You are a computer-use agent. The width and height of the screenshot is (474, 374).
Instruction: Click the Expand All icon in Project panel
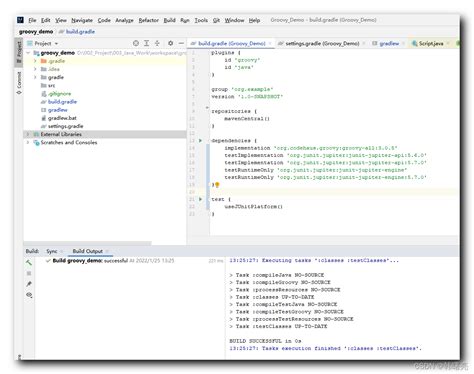coord(146,43)
